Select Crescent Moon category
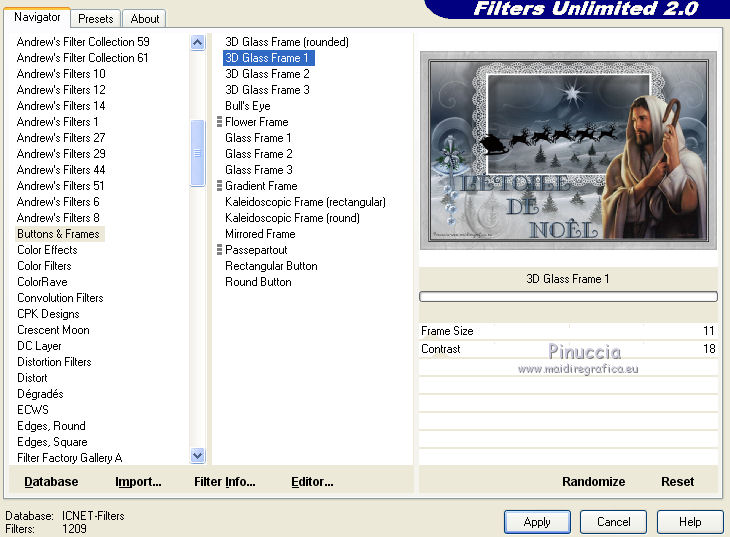730x537 pixels. 53,330
